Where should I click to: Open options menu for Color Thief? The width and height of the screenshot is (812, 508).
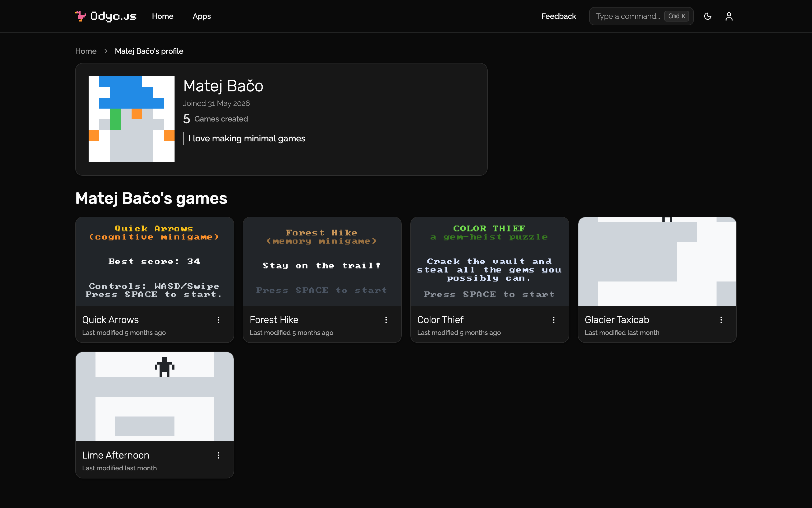tap(553, 320)
